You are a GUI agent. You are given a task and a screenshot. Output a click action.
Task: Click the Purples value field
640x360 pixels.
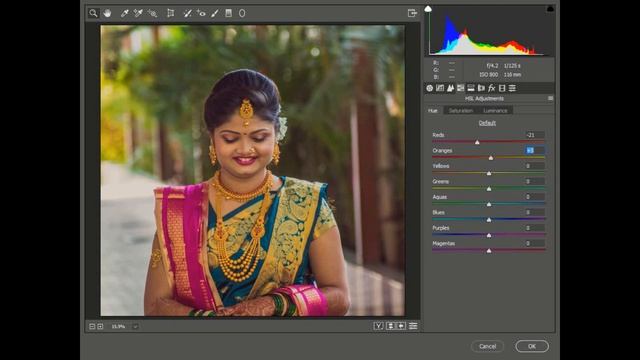(535, 228)
